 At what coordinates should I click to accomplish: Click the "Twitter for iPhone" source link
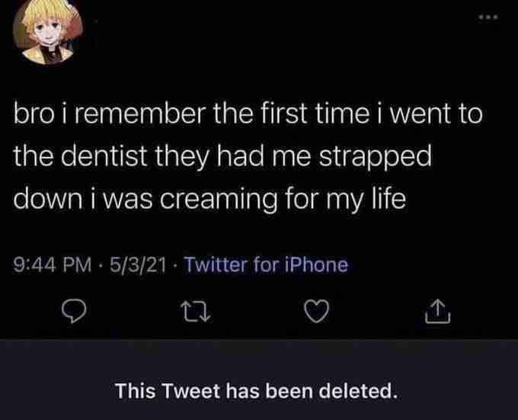click(267, 265)
